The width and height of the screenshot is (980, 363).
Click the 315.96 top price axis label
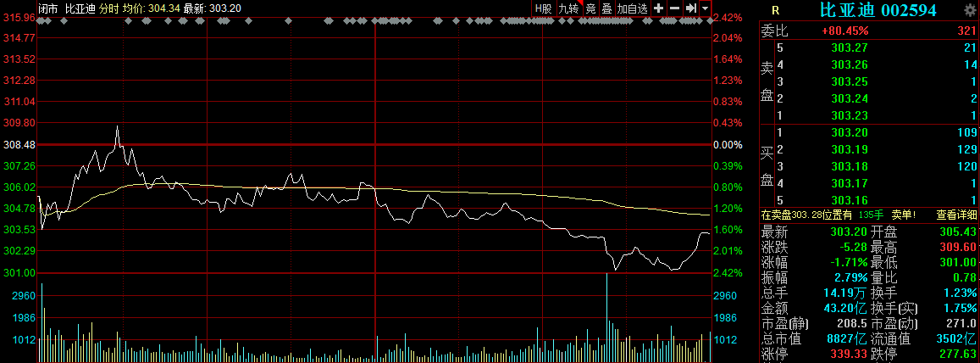tap(18, 18)
